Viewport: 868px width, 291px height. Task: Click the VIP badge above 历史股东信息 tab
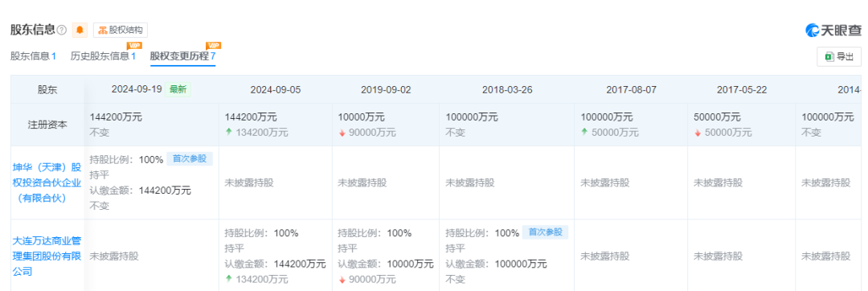pos(134,46)
